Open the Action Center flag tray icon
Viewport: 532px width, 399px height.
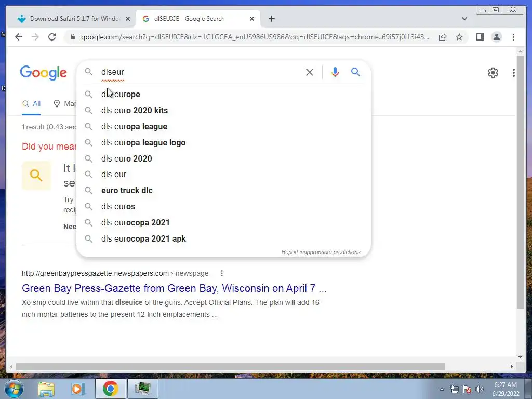[x=467, y=389]
